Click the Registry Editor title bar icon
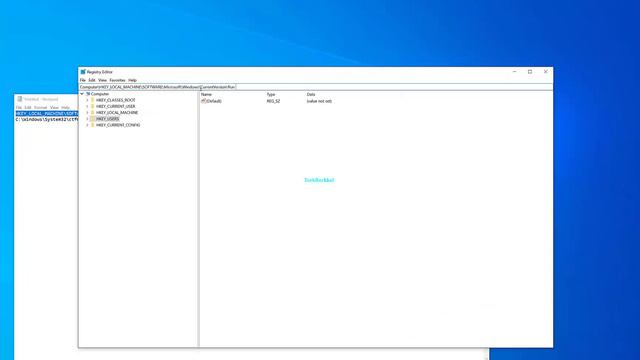 coord(83,72)
